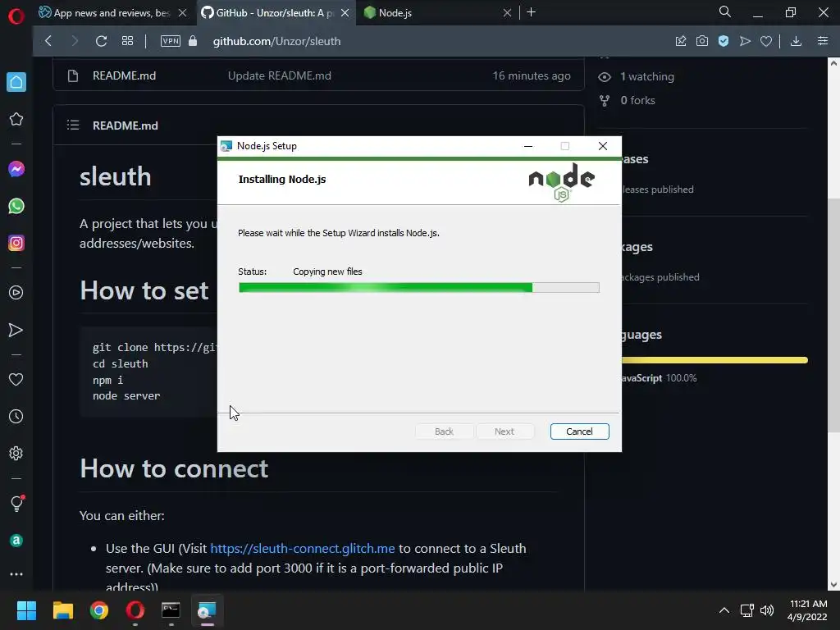
Task: Toggle the VPN badge in address bar
Action: [x=171, y=41]
